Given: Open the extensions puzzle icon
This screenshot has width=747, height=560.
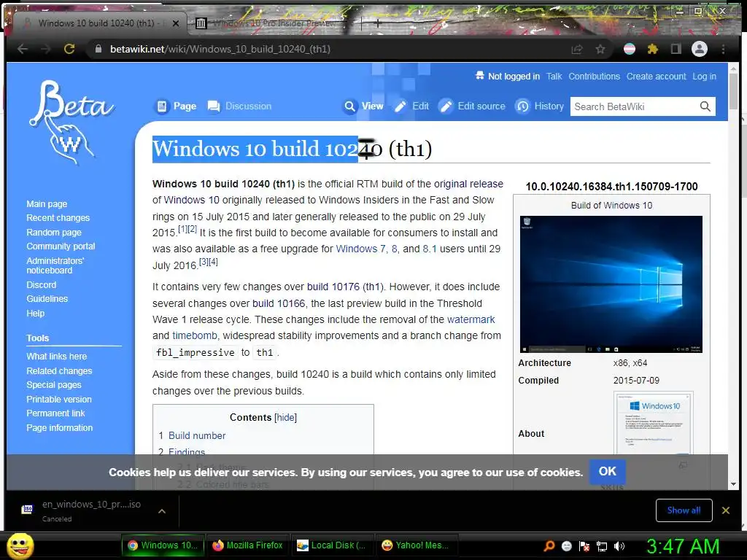Looking at the screenshot, I should (653, 49).
